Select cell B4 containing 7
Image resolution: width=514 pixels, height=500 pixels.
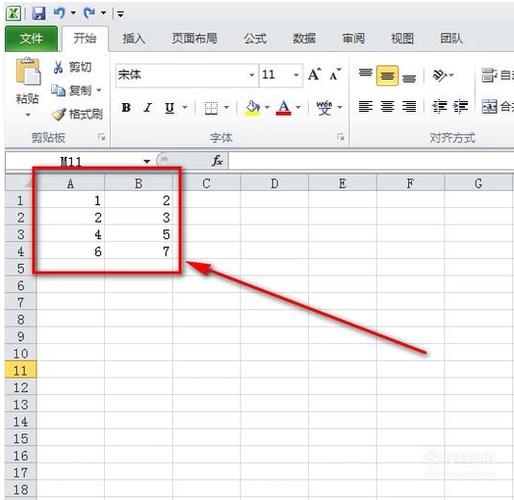coord(138,251)
